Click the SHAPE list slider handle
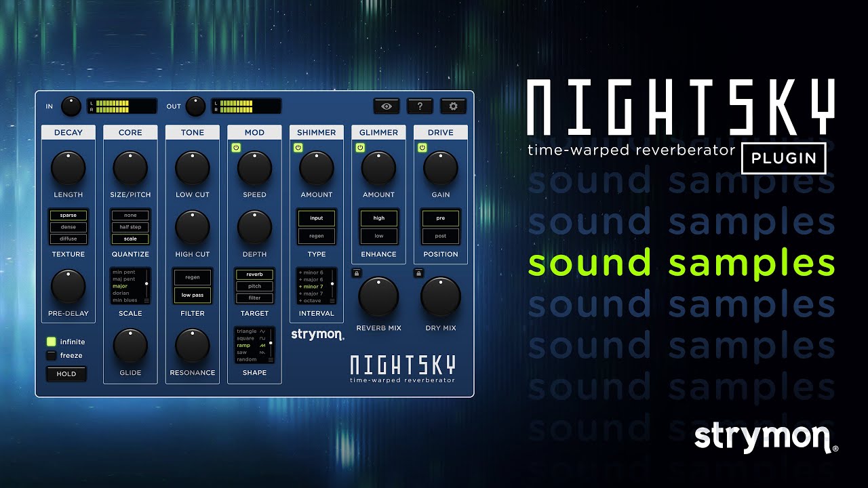 pyautogui.click(x=271, y=343)
